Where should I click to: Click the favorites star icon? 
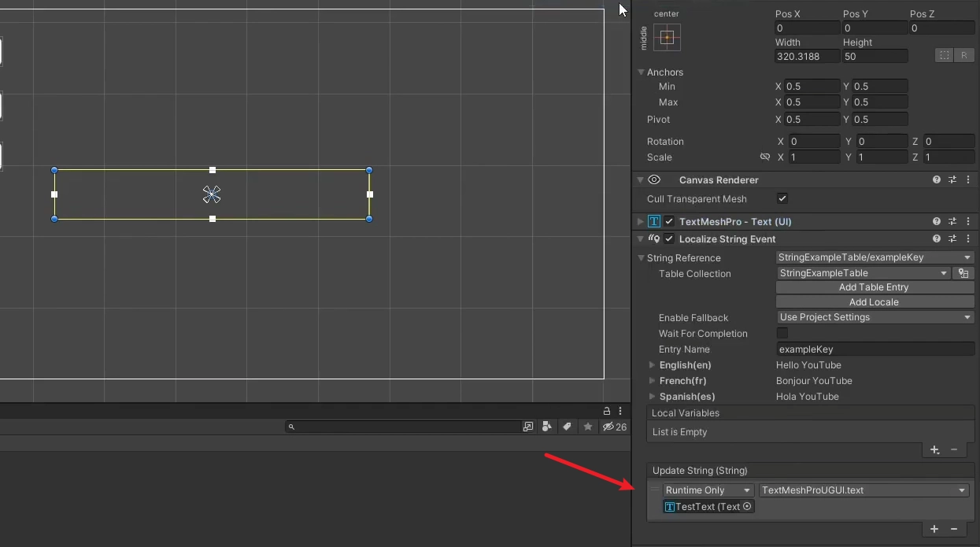tap(587, 427)
